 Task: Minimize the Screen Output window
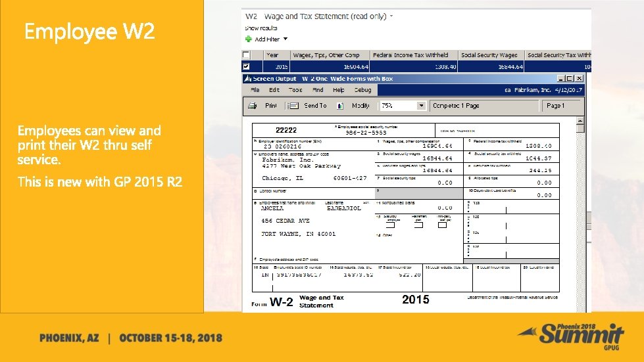pyautogui.click(x=560, y=78)
